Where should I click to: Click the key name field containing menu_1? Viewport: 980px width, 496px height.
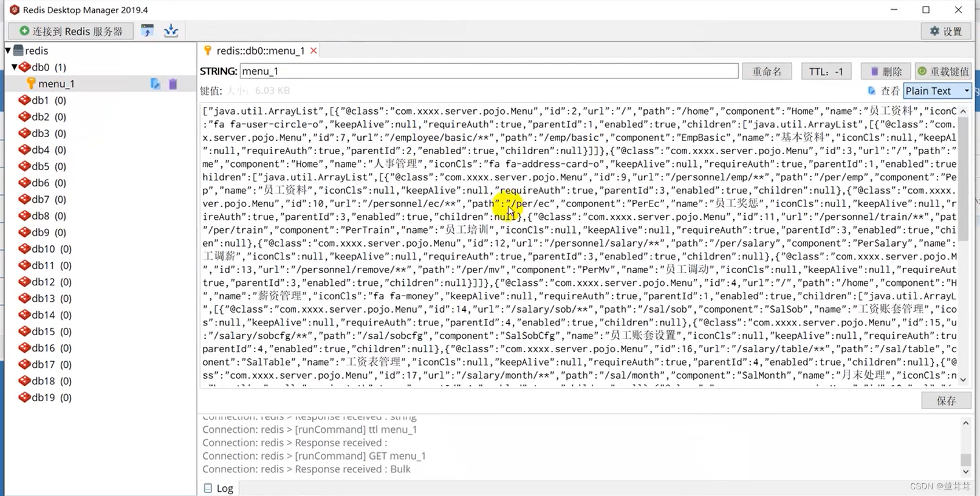[489, 71]
